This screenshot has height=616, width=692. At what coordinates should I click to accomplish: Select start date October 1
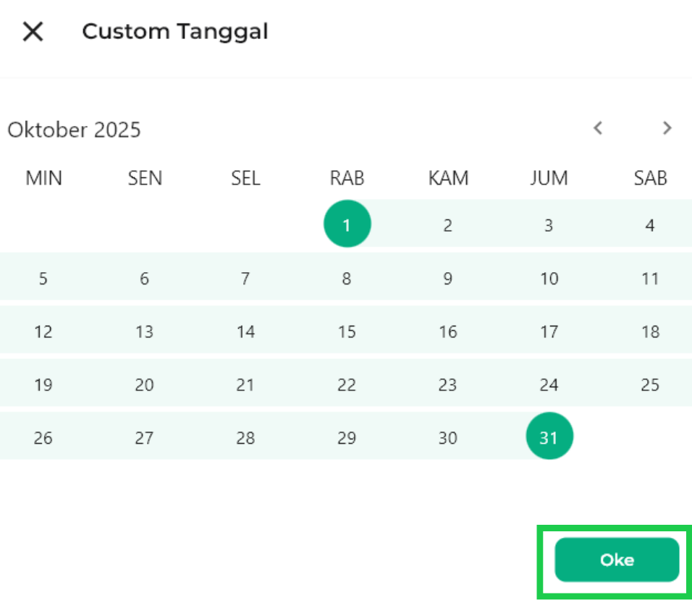pos(347,224)
